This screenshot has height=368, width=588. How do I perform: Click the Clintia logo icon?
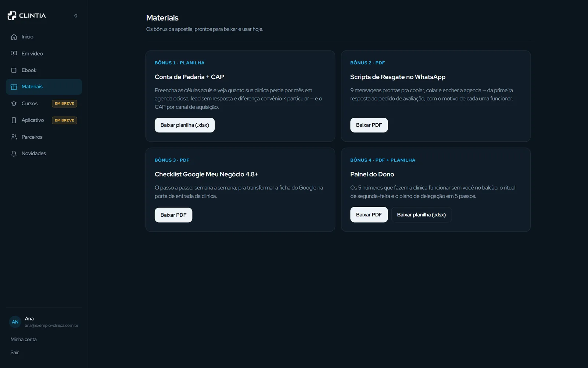click(12, 15)
